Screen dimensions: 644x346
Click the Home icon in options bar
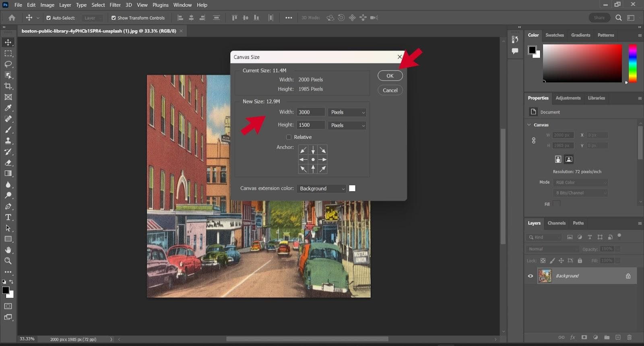point(12,18)
